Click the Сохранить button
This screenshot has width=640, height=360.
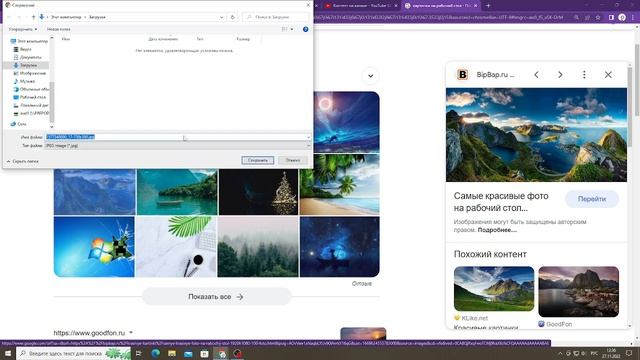coord(258,160)
